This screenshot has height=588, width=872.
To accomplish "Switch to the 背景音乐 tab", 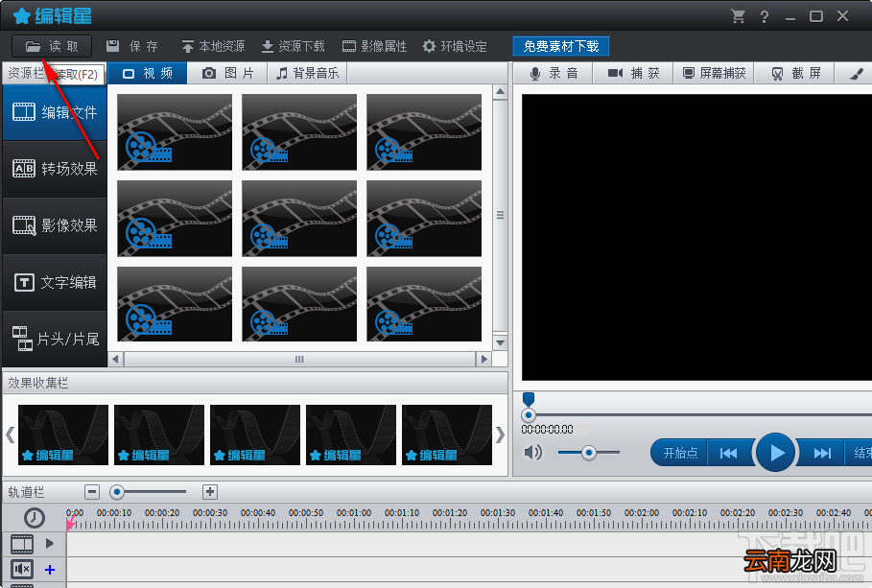I will click(308, 74).
